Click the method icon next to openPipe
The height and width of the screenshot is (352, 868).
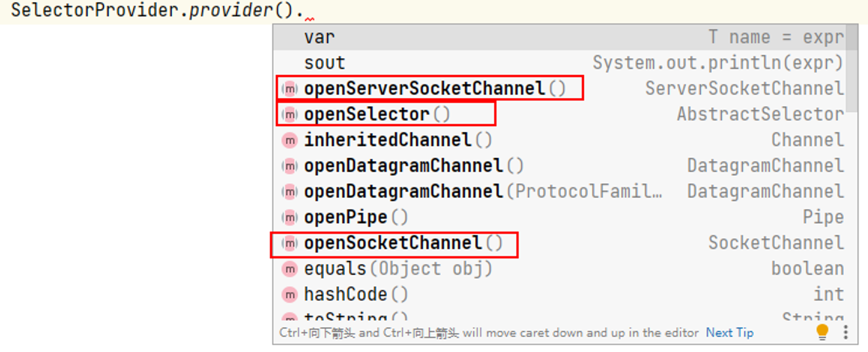pyautogui.click(x=289, y=217)
